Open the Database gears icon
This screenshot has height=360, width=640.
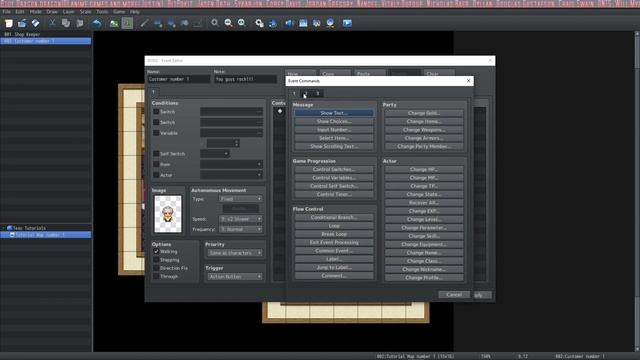point(259,23)
